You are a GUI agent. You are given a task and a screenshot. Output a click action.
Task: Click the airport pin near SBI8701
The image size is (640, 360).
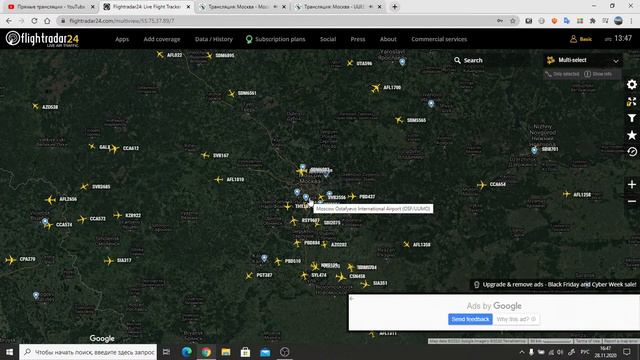point(534,150)
